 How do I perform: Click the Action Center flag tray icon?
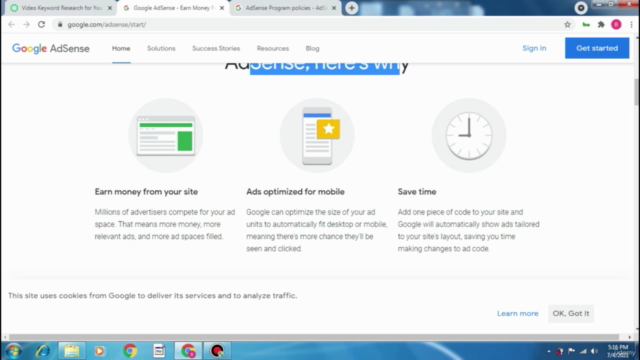(x=571, y=351)
